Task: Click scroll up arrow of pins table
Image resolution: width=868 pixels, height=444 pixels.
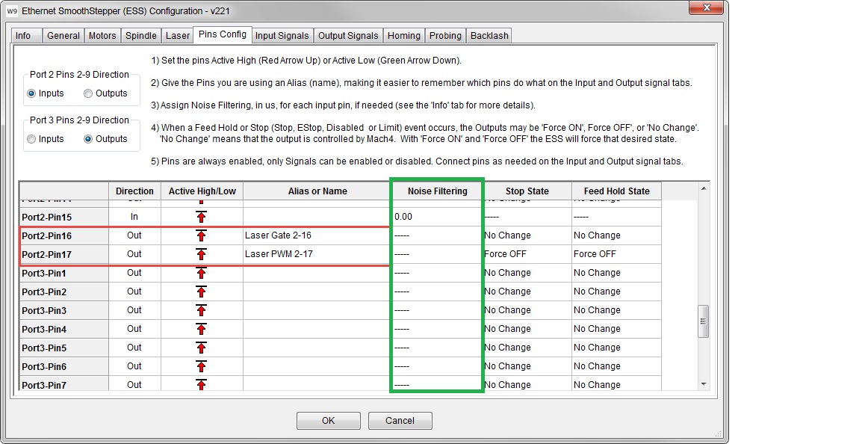Action: pyautogui.click(x=704, y=189)
